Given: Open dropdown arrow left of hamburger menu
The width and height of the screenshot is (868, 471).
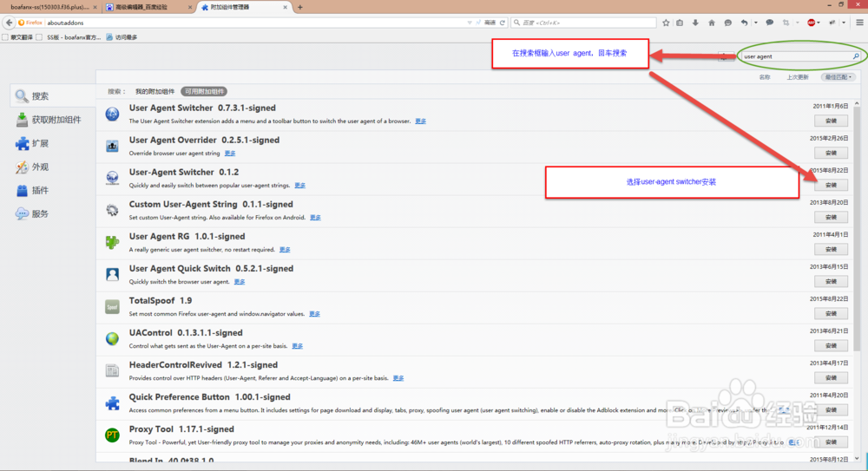Looking at the screenshot, I should pyautogui.click(x=844, y=23).
